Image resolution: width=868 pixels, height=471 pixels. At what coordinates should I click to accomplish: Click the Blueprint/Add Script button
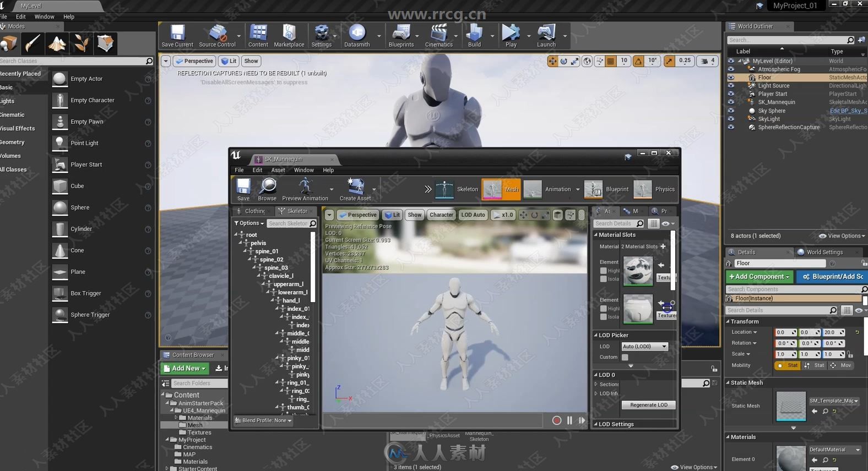833,277
